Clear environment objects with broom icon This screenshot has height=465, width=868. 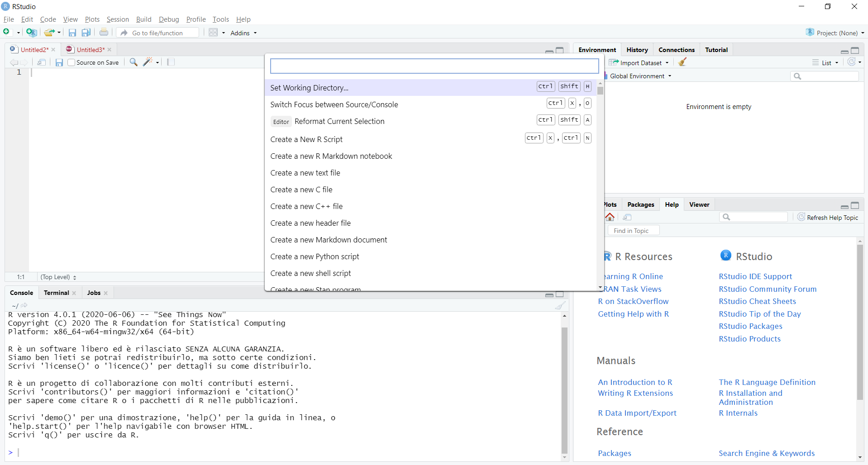(x=682, y=62)
